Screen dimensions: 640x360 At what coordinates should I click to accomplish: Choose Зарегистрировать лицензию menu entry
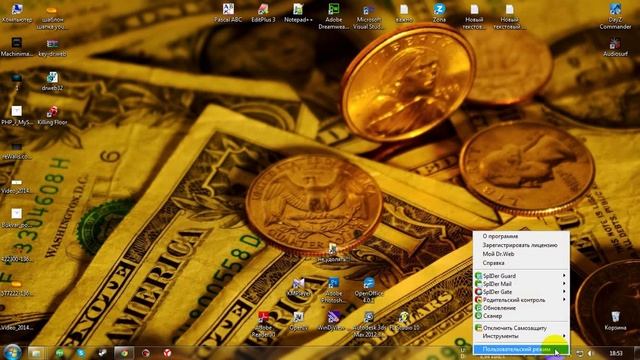[x=521, y=245]
